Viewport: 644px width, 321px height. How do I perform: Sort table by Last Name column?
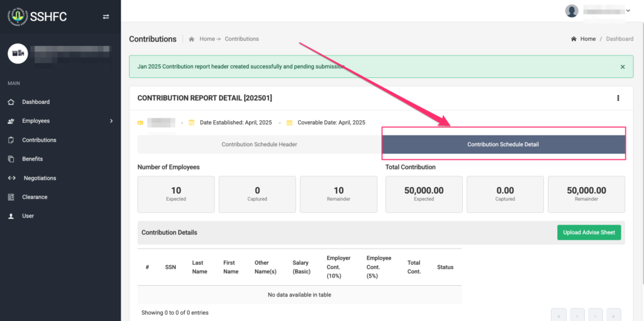198,267
